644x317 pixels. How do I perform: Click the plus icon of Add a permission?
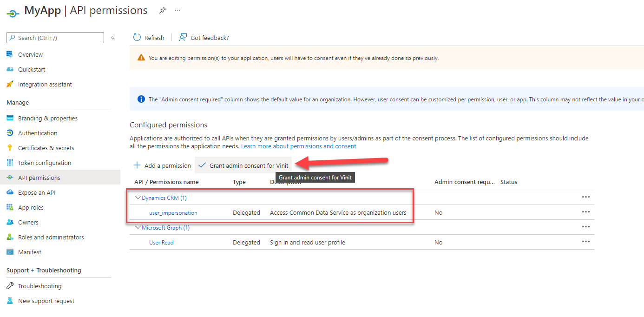[x=137, y=165]
